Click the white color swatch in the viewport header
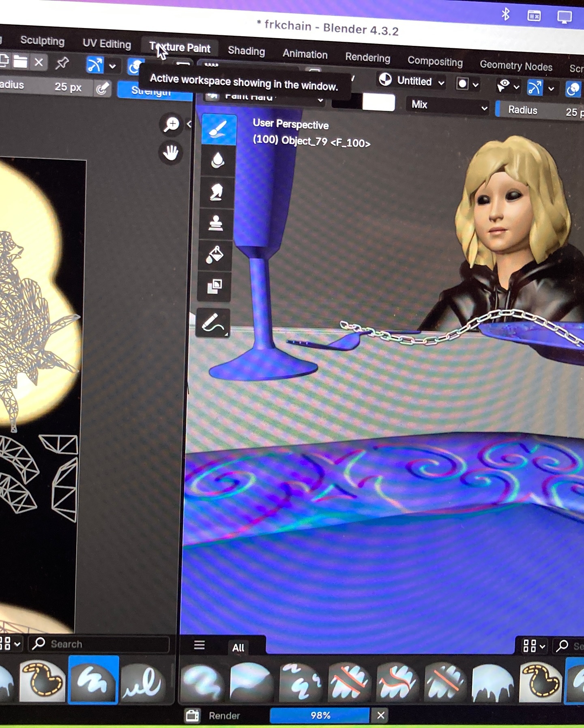Viewport: 584px width, 728px height. (x=378, y=102)
